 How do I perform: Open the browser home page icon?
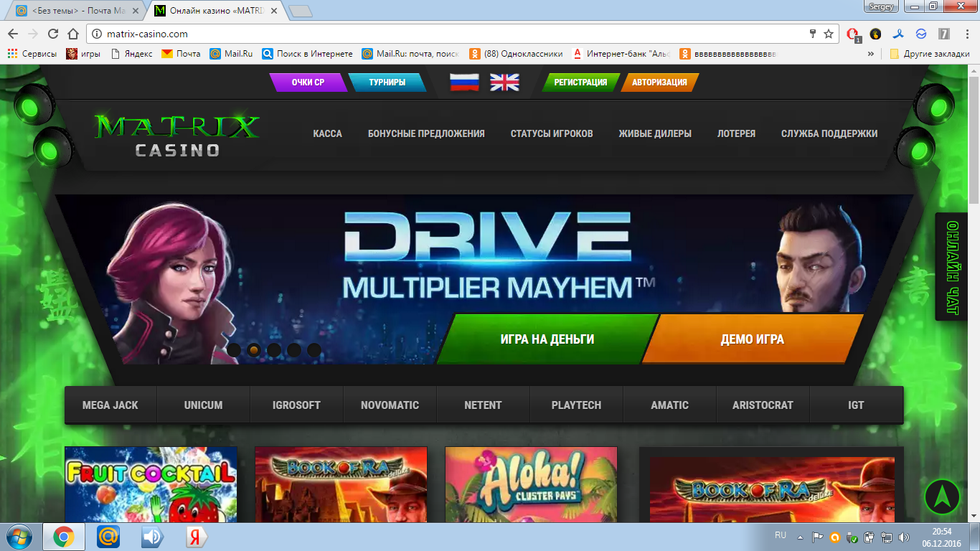(x=72, y=34)
